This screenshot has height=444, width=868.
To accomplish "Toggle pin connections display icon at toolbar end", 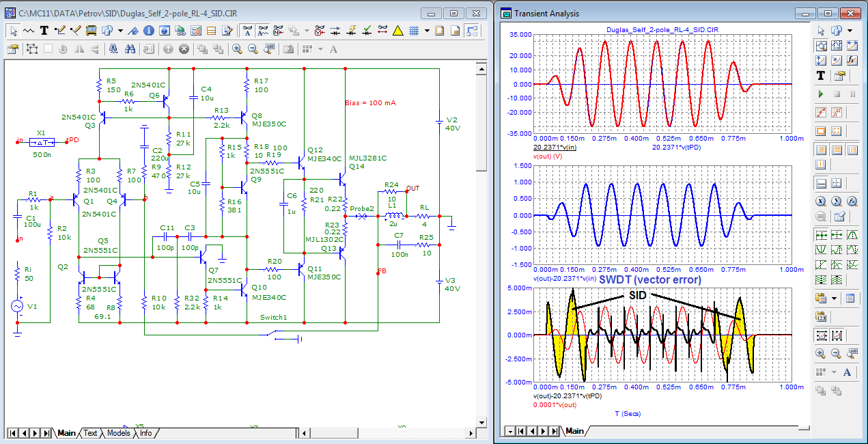I will [472, 31].
